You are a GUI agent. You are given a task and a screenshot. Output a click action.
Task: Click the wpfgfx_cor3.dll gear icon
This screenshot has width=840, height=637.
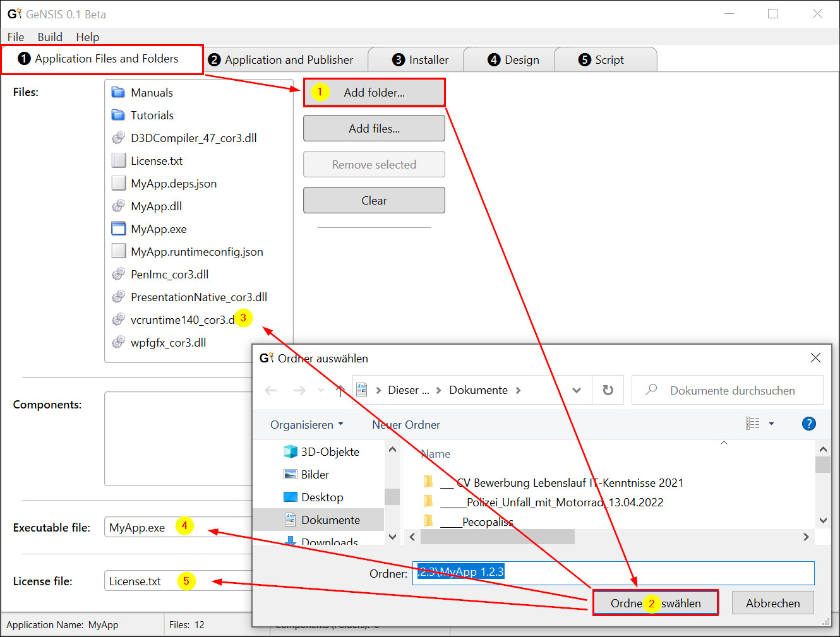click(118, 343)
